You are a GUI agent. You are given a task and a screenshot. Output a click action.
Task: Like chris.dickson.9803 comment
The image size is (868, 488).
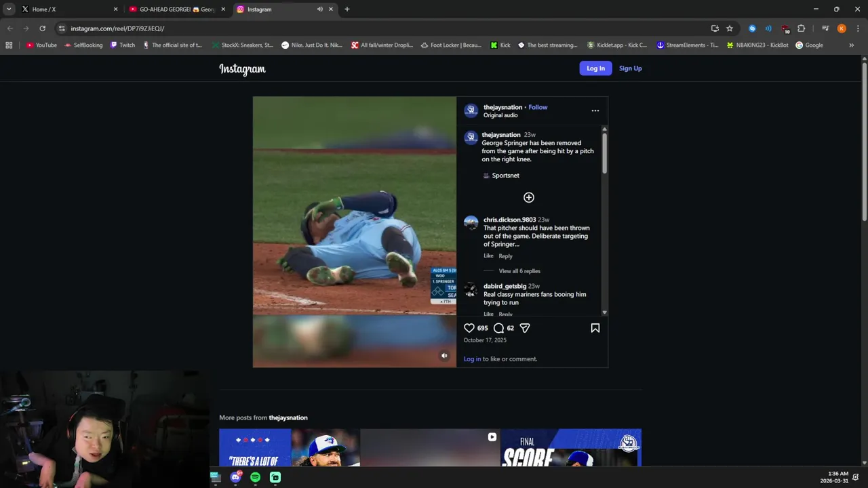488,256
